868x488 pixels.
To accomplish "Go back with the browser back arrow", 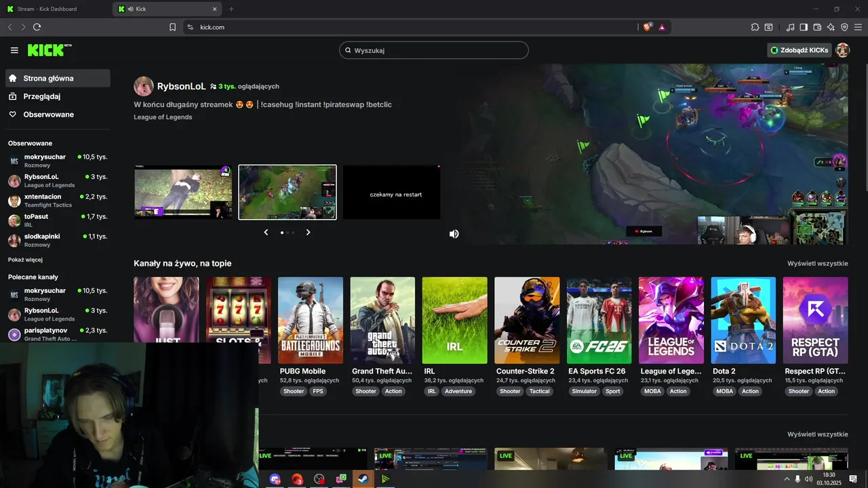I will (x=9, y=27).
